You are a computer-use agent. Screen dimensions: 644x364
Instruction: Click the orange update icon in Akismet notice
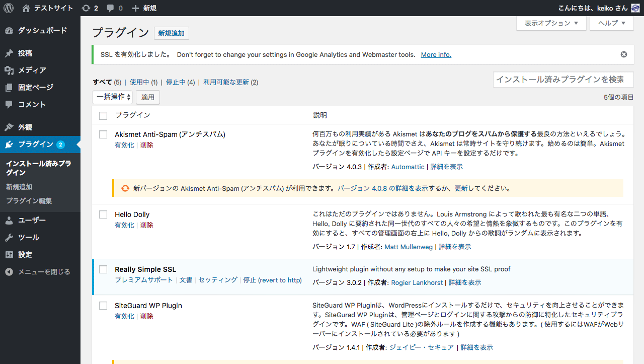(125, 188)
